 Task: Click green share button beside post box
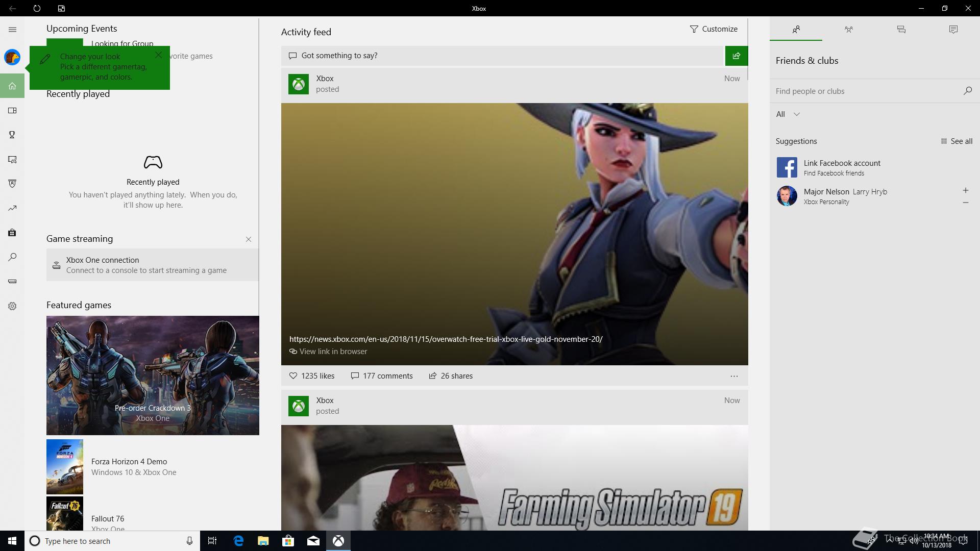[x=737, y=56]
